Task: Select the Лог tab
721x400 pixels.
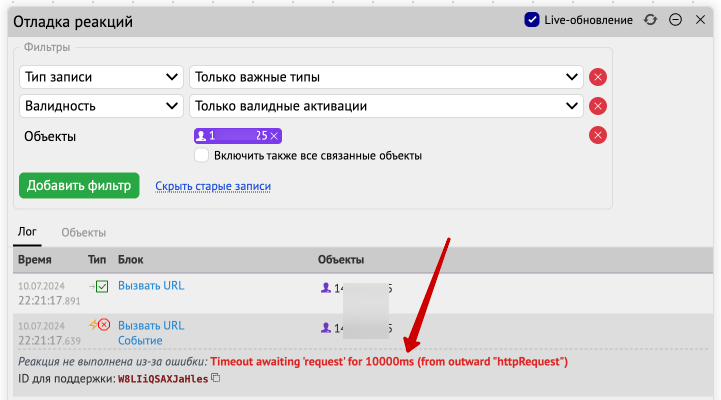Action: coord(27,232)
